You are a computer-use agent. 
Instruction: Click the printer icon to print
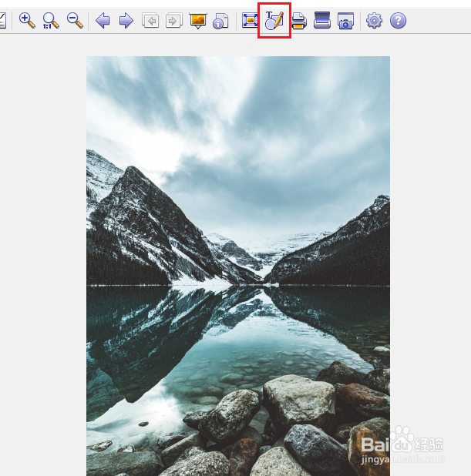[299, 21]
